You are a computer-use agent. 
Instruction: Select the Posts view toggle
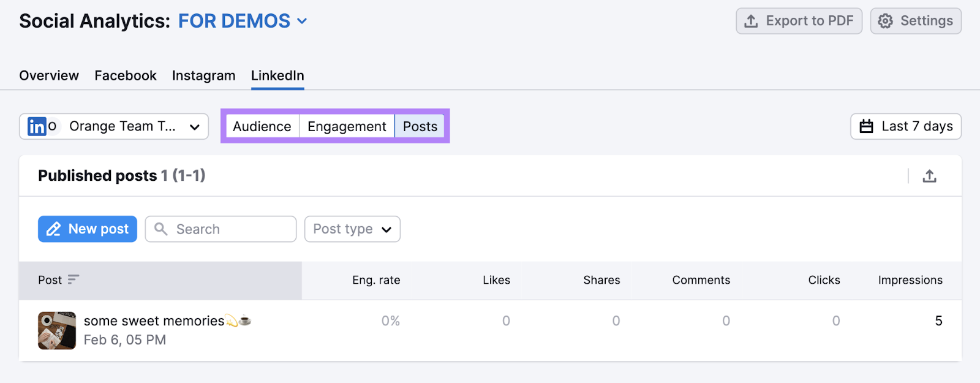click(420, 126)
